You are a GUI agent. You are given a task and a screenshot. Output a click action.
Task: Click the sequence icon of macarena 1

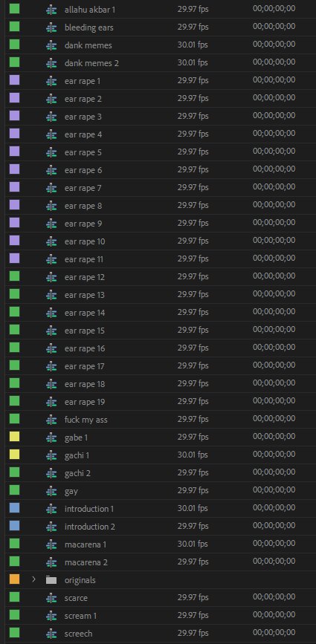[x=51, y=544]
